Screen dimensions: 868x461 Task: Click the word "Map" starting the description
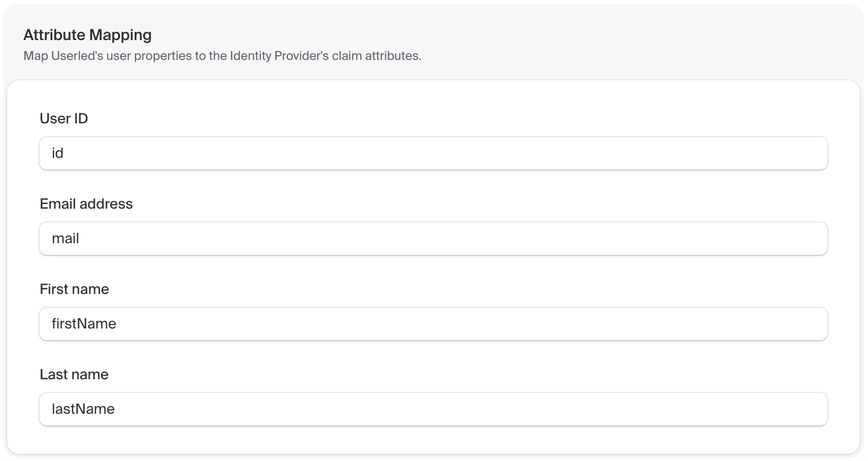36,56
